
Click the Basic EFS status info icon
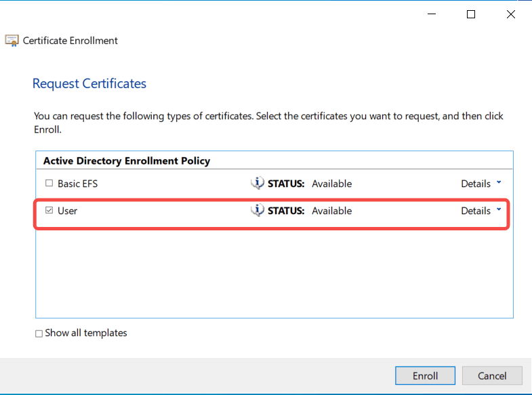[x=258, y=183]
